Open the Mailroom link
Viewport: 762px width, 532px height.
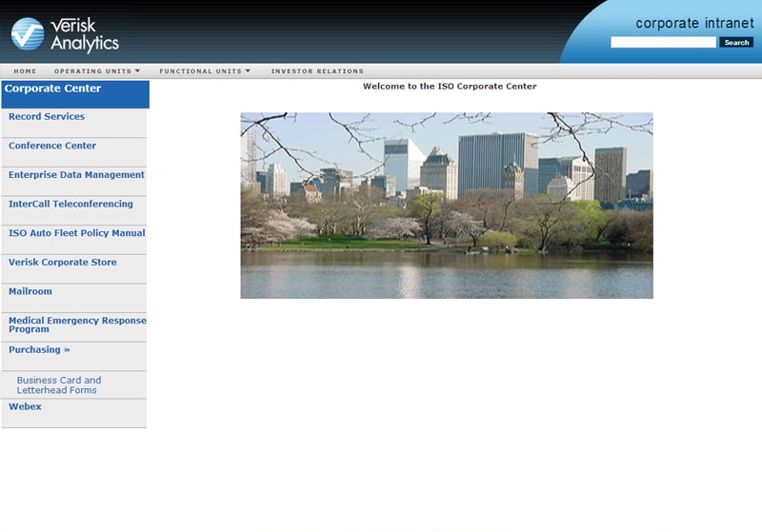click(x=30, y=292)
